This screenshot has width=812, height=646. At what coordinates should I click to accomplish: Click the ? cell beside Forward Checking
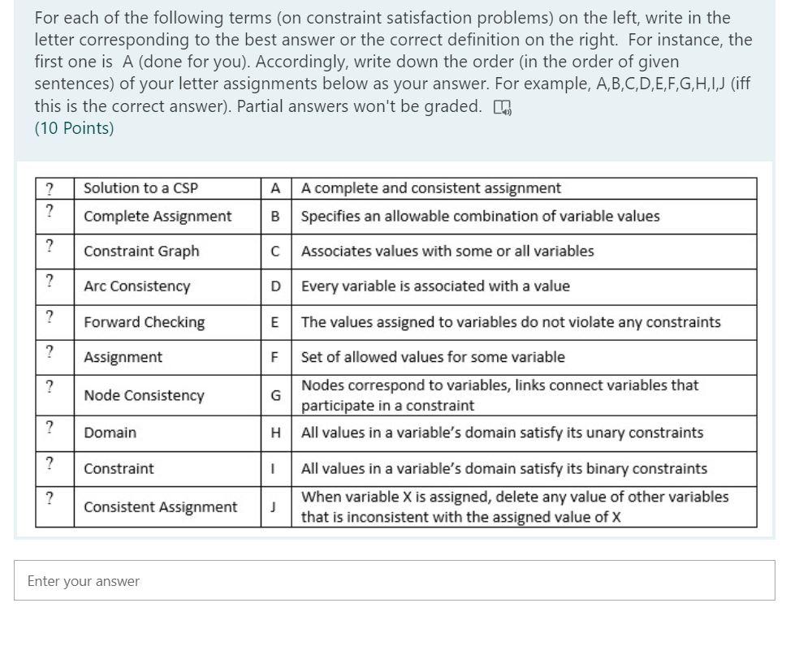click(54, 322)
